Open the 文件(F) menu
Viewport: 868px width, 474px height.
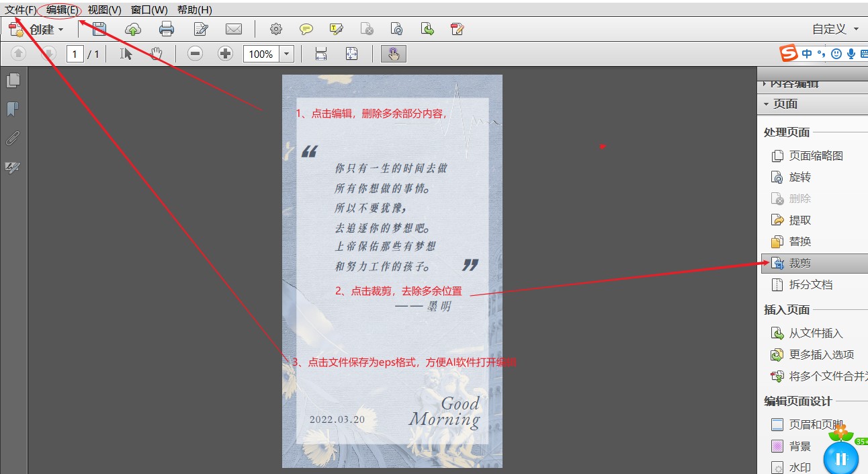[20, 9]
